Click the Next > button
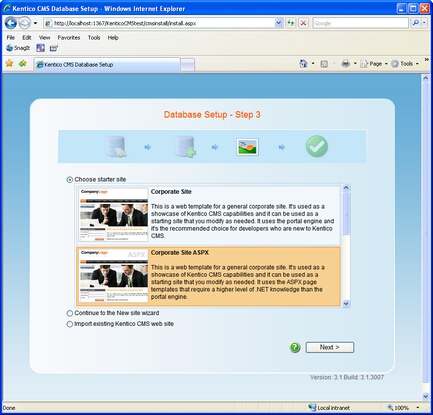Image resolution: width=433 pixels, height=415 pixels. tap(330, 347)
